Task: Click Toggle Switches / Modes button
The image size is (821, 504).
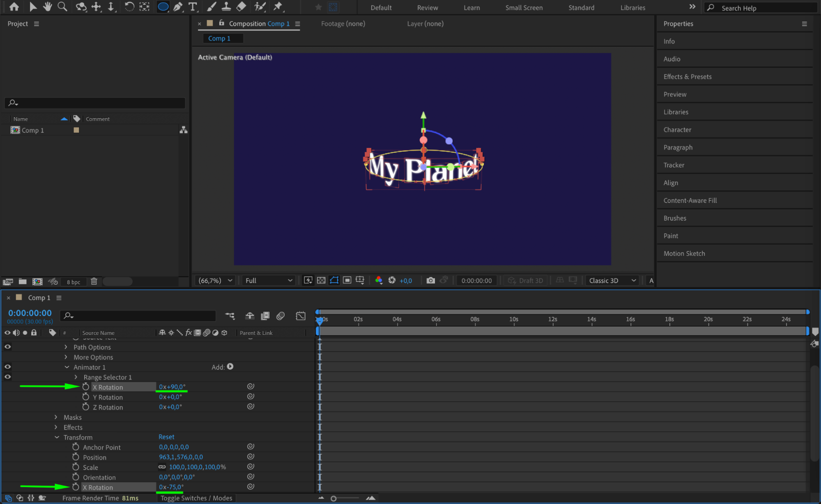Action: (196, 498)
